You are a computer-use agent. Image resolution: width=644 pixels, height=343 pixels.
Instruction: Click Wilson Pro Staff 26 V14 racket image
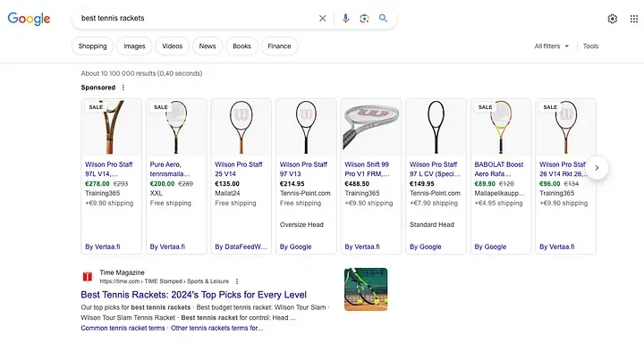click(x=565, y=127)
